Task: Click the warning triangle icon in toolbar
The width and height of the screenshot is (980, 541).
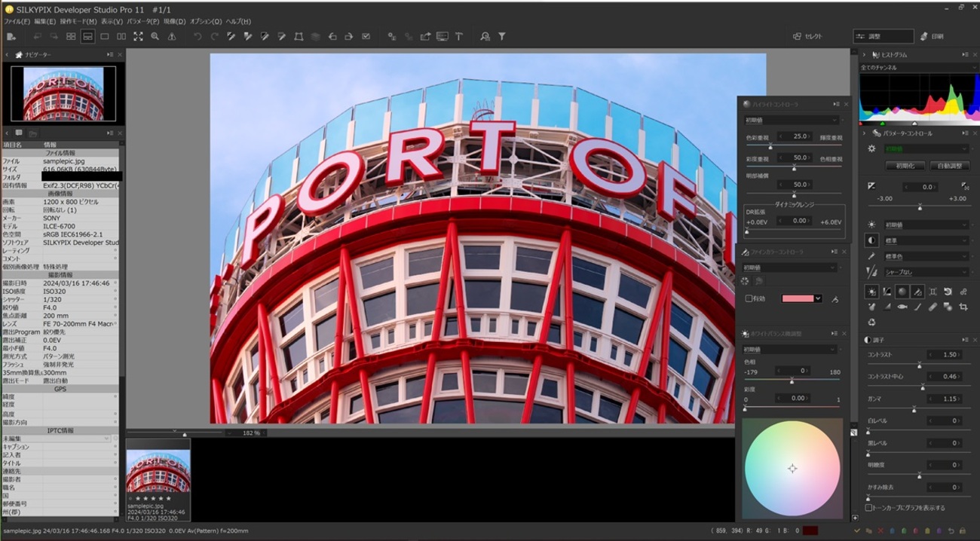Action: (172, 36)
